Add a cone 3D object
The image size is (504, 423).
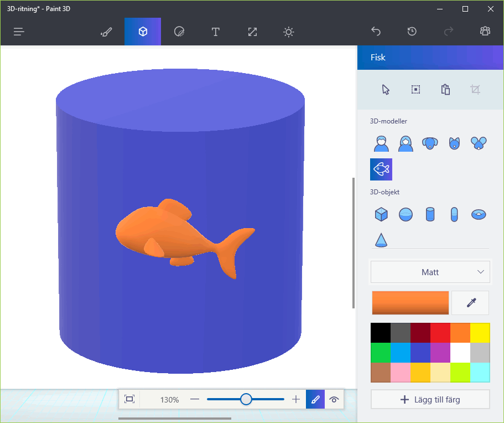(381, 239)
